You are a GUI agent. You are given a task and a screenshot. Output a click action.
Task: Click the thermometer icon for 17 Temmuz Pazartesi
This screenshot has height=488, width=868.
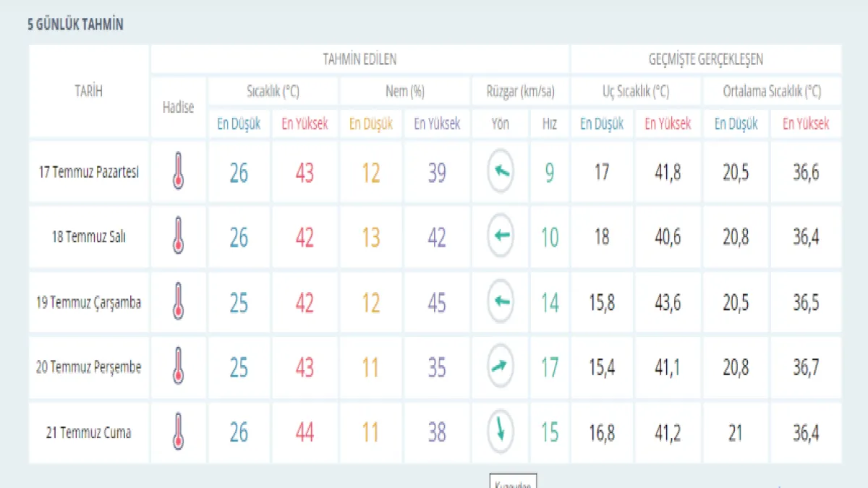(178, 172)
